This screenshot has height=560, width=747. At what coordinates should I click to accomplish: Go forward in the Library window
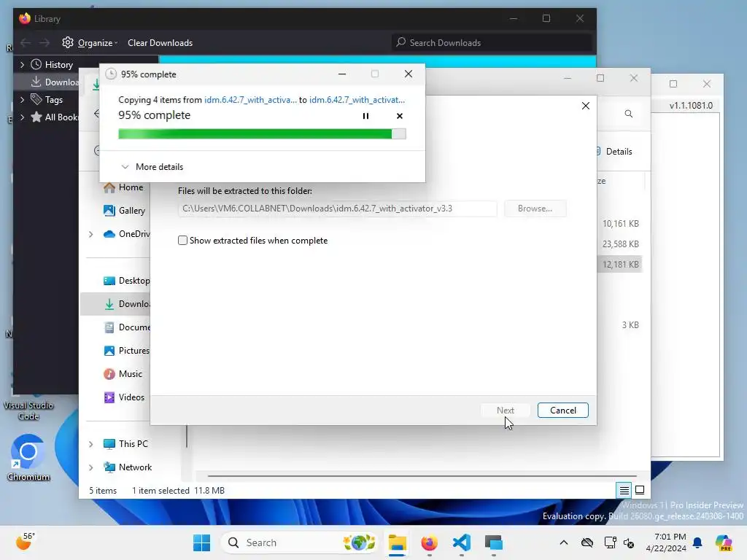pos(44,43)
